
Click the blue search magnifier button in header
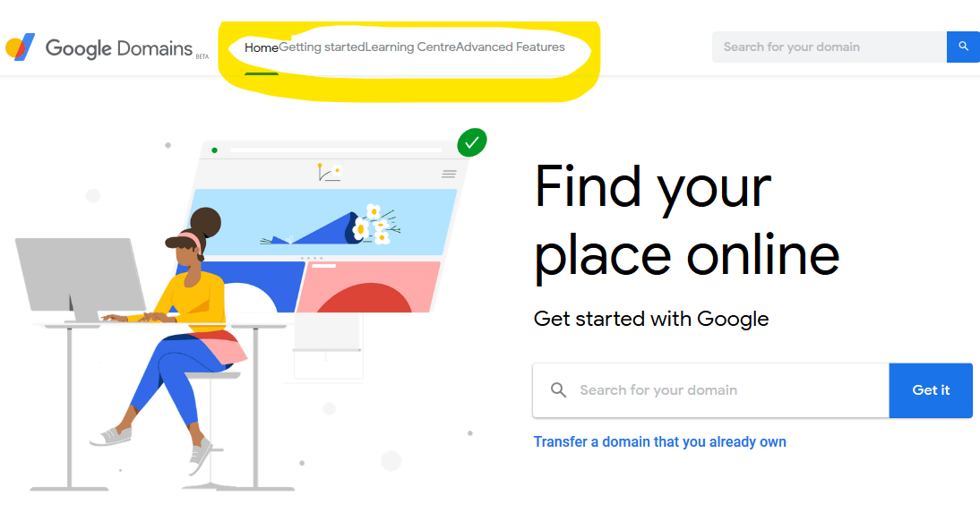tap(963, 47)
